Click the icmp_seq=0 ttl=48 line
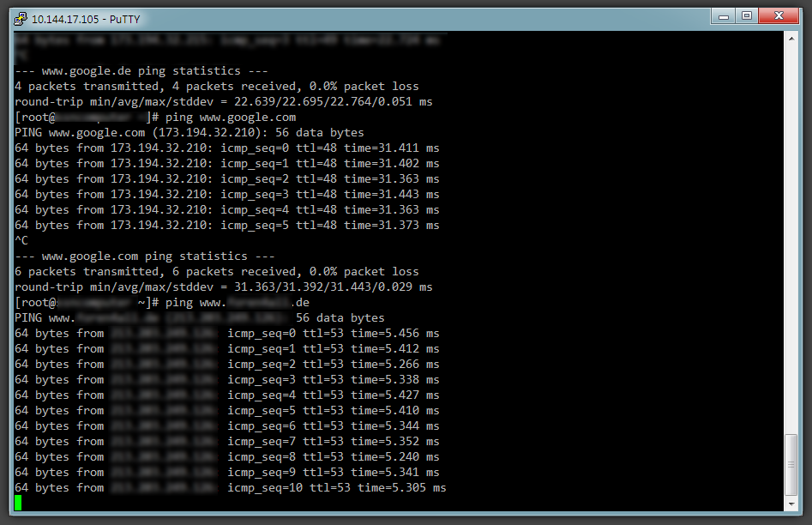The height and width of the screenshot is (525, 812). pyautogui.click(x=227, y=148)
